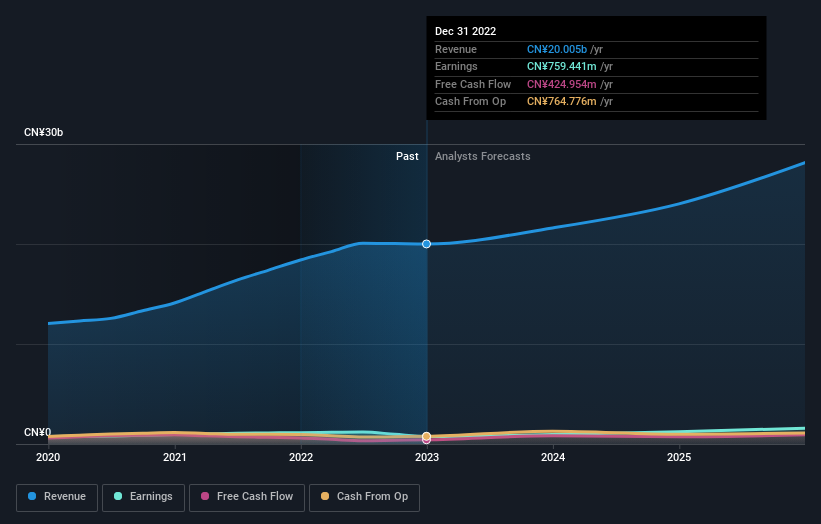
Task: Click the Cash From Op label in tooltip
Action: pos(470,102)
